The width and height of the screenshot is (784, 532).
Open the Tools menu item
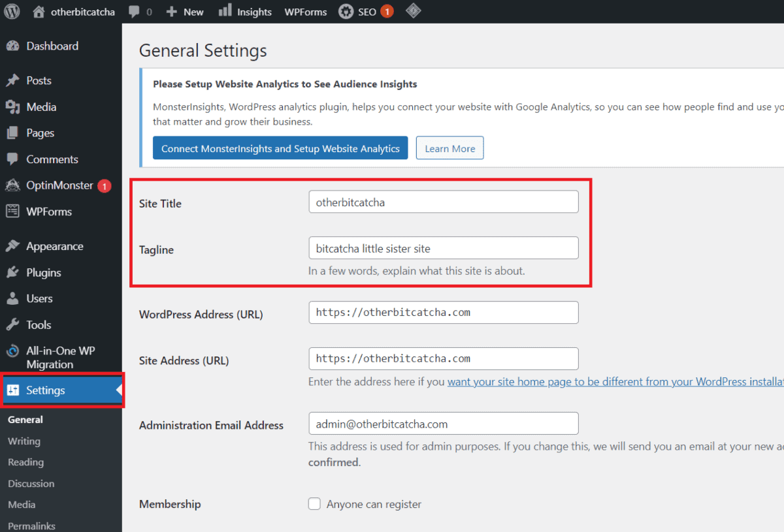(x=39, y=324)
